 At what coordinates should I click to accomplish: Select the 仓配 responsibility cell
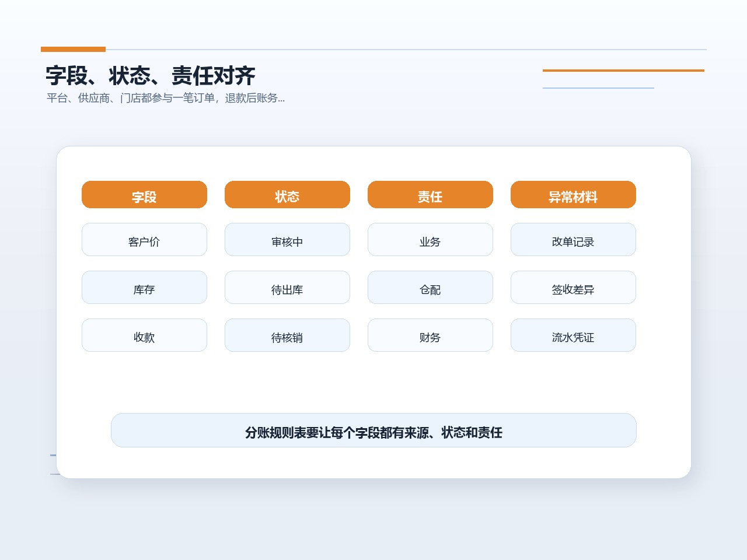[x=430, y=288]
